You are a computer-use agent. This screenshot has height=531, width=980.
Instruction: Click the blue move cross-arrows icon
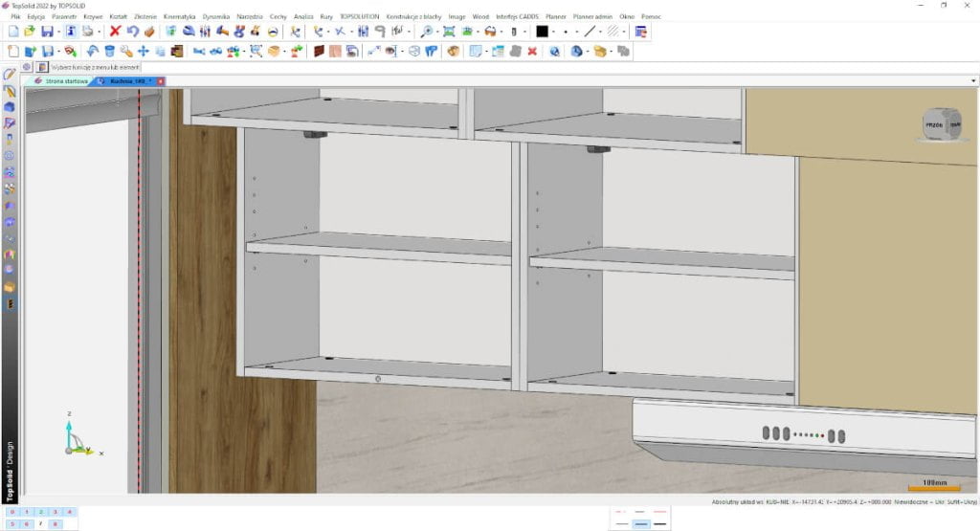click(144, 52)
